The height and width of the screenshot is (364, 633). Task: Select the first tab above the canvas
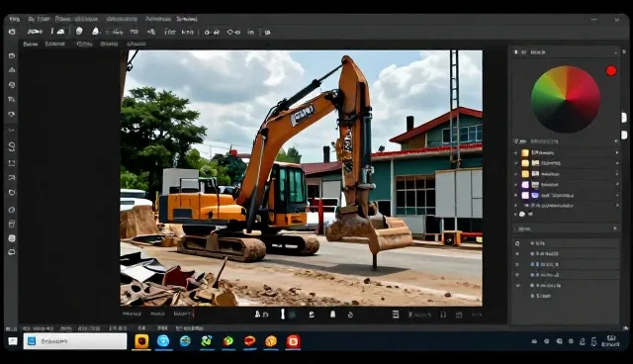31,44
